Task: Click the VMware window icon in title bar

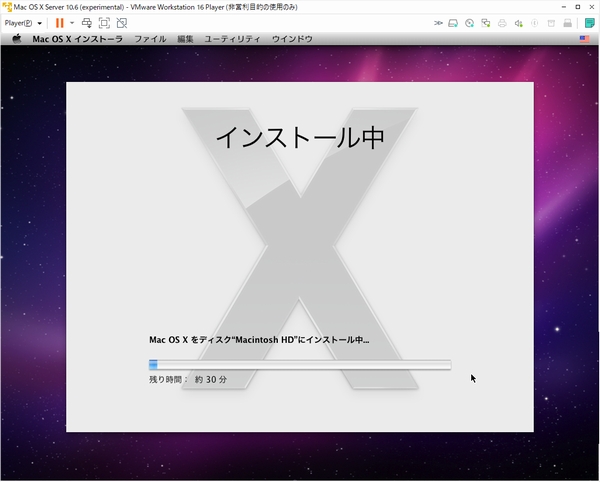Action: coord(7,7)
